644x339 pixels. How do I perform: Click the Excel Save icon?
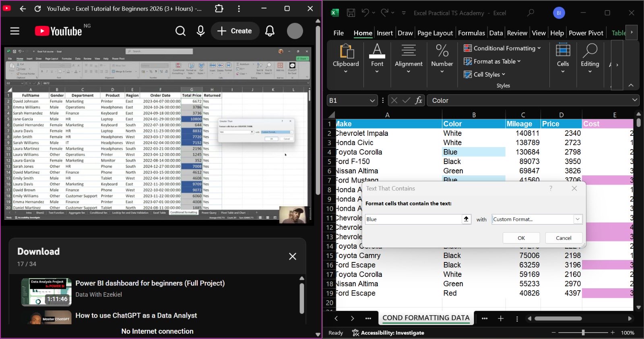click(x=351, y=13)
